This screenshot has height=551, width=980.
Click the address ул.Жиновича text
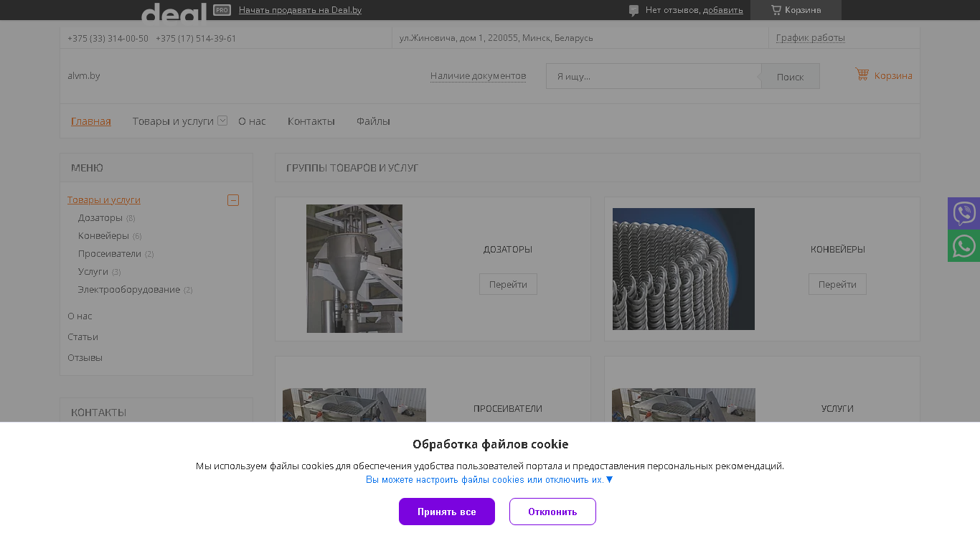click(x=496, y=38)
